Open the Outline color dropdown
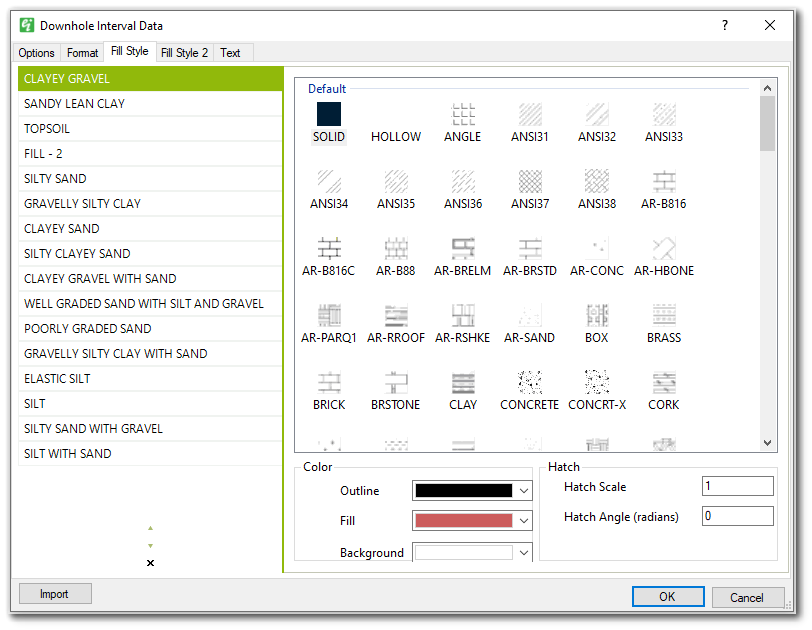 pyautogui.click(x=522, y=490)
